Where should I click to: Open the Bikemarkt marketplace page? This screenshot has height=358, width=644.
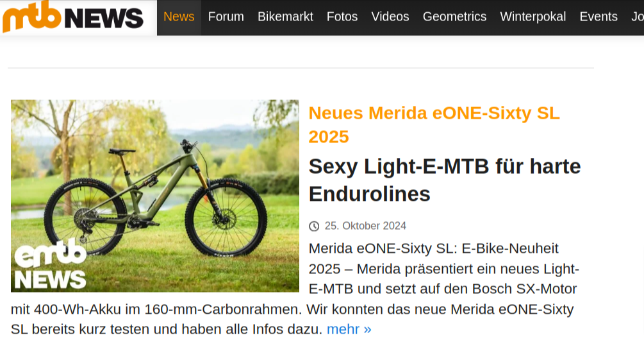(x=285, y=17)
